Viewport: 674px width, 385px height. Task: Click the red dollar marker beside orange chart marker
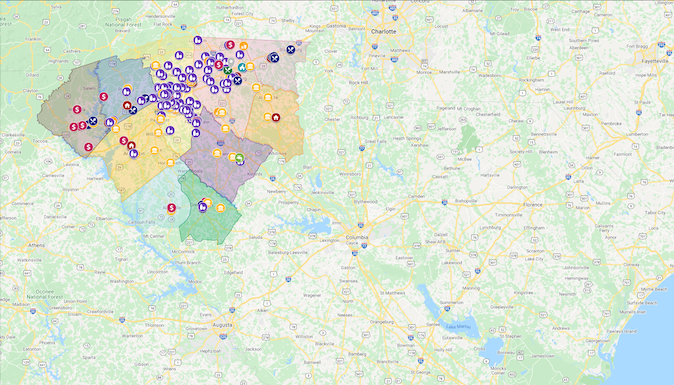pos(230,45)
